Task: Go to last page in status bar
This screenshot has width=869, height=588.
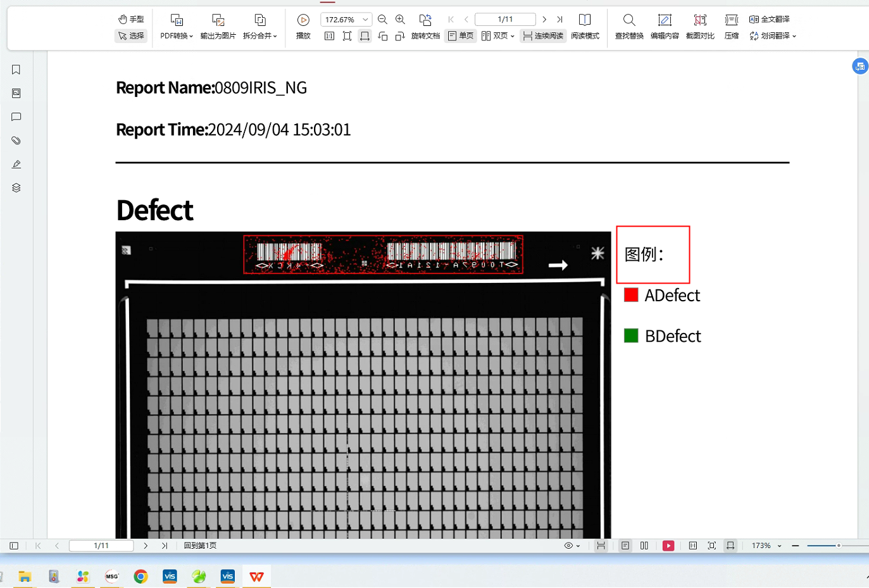Action: point(165,546)
